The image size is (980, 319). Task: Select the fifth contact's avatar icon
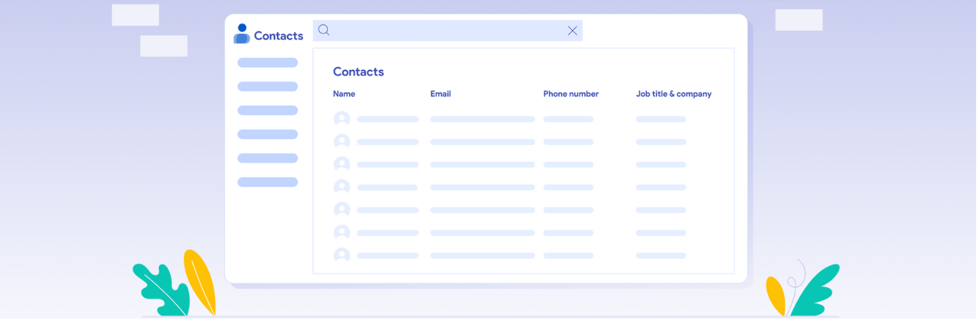click(342, 210)
